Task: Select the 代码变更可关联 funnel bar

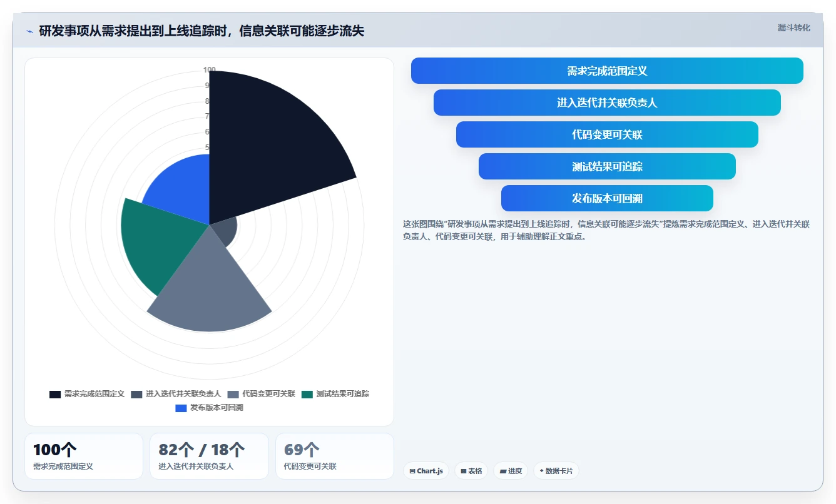Action: (x=607, y=134)
